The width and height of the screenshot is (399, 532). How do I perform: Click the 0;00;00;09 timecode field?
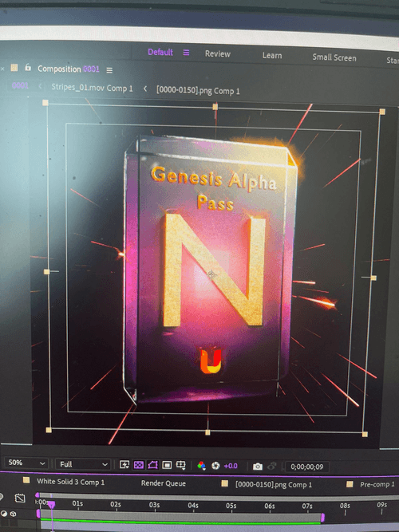(x=306, y=467)
